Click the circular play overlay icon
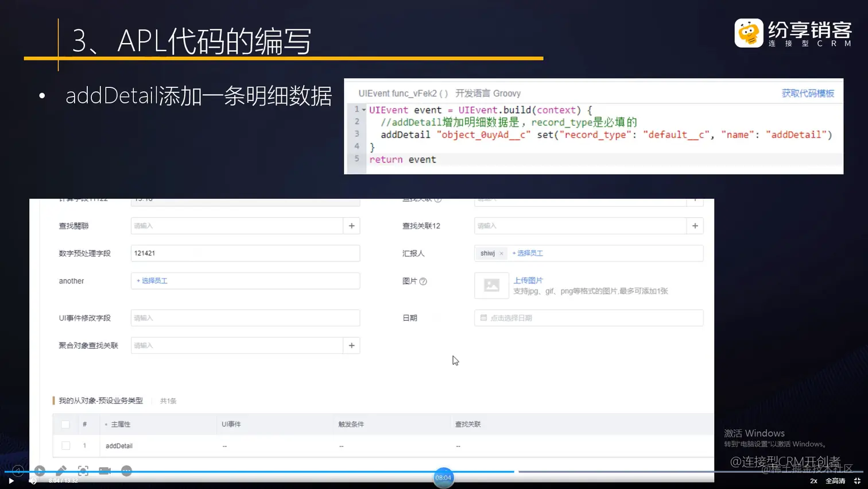The width and height of the screenshot is (868, 489). click(x=40, y=471)
